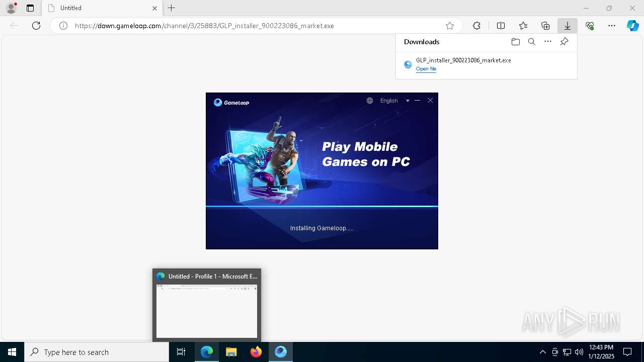Viewport: 644px width, 362px height.
Task: Click the installation progress bar
Action: [x=322, y=207]
